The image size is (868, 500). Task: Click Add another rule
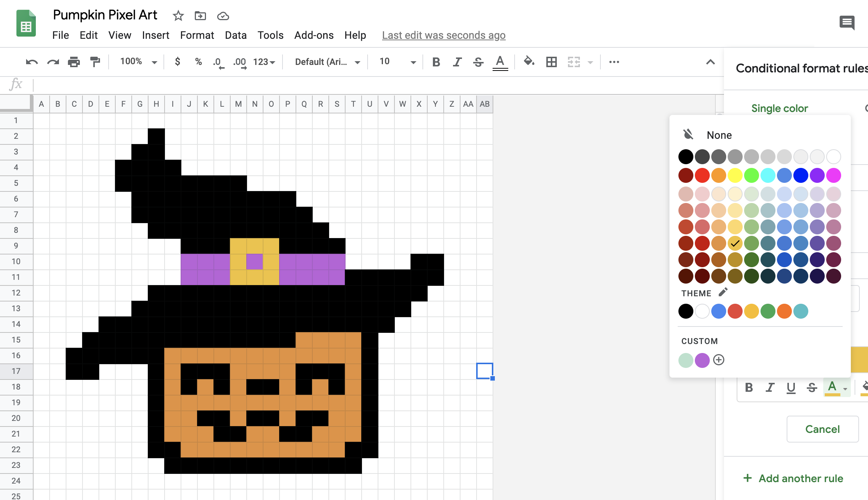click(x=793, y=478)
